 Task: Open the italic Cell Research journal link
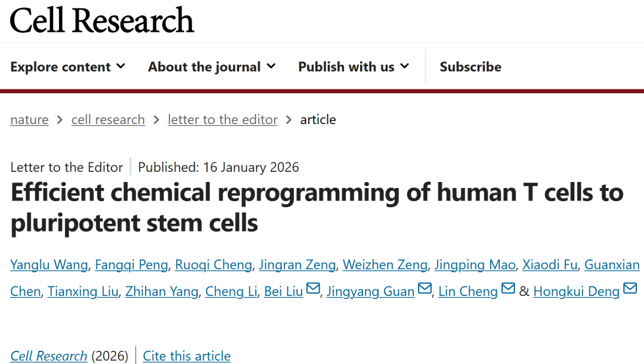[x=49, y=356]
